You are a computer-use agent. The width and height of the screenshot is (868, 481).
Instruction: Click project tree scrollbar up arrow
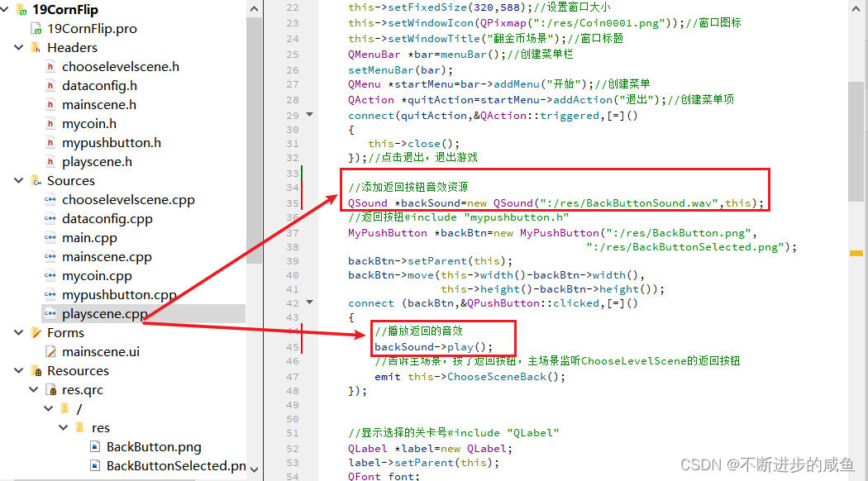pos(254,8)
